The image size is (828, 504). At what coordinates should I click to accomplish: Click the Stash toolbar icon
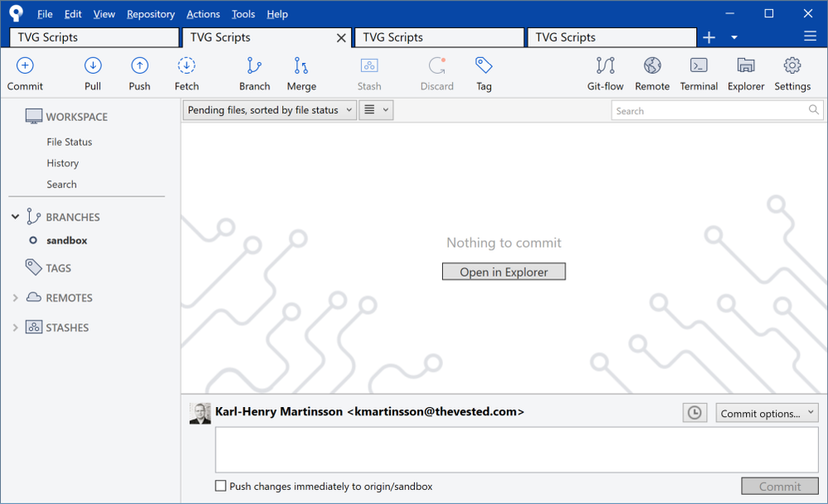click(x=369, y=65)
